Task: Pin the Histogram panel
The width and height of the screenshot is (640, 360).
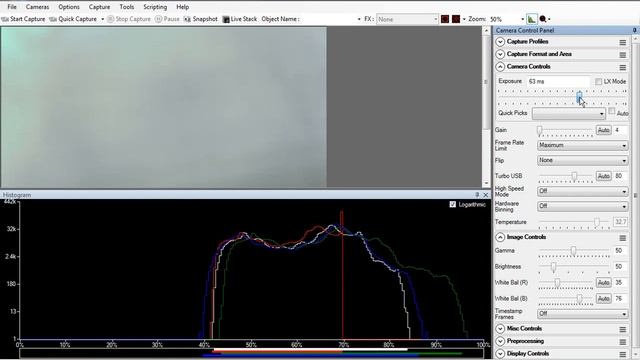Action: [x=477, y=195]
